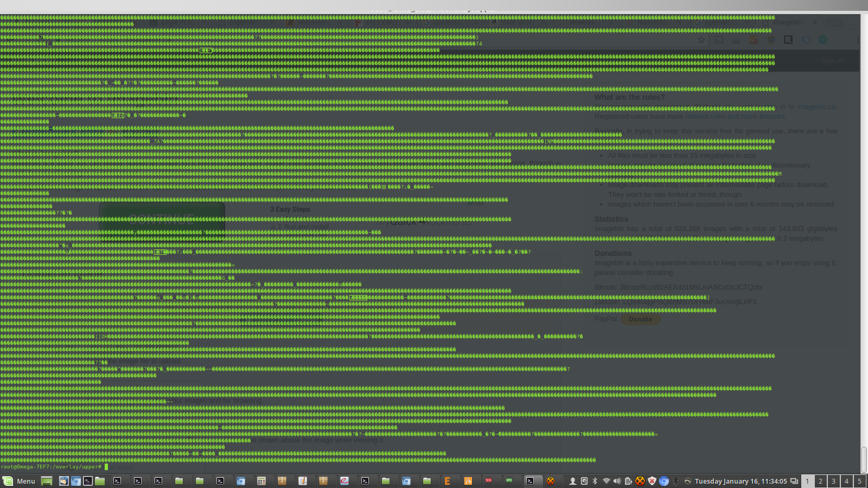Click the terminal scrollbar handle
This screenshot has width=868, height=488.
pos(864,460)
